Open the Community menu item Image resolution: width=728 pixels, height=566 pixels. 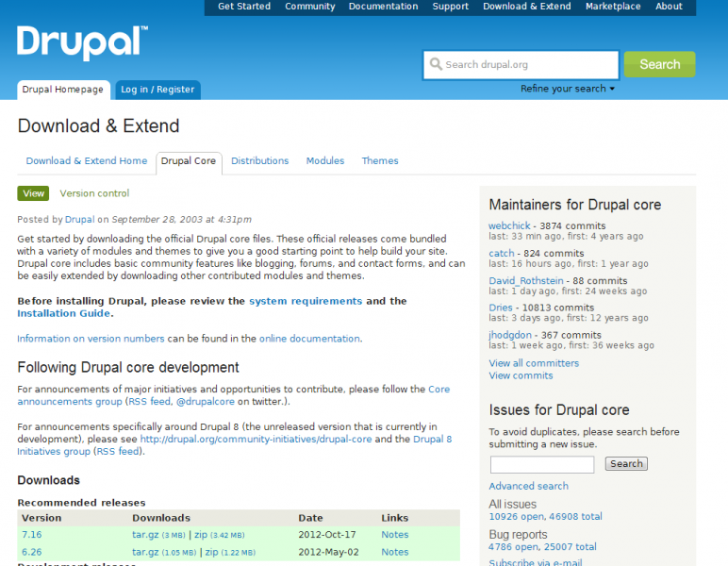(309, 7)
